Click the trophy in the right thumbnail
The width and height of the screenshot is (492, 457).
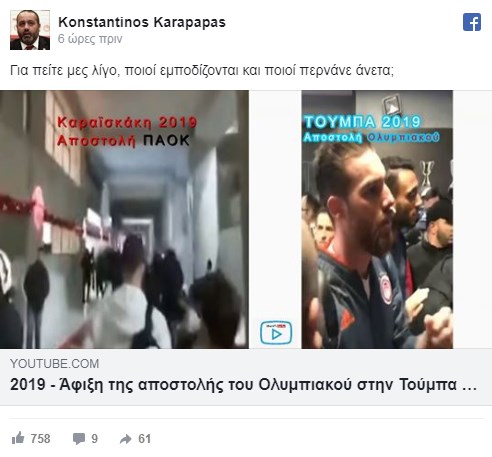coord(427,174)
